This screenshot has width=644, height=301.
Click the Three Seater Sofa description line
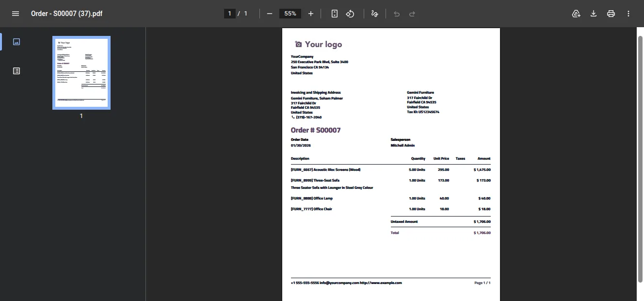click(332, 188)
